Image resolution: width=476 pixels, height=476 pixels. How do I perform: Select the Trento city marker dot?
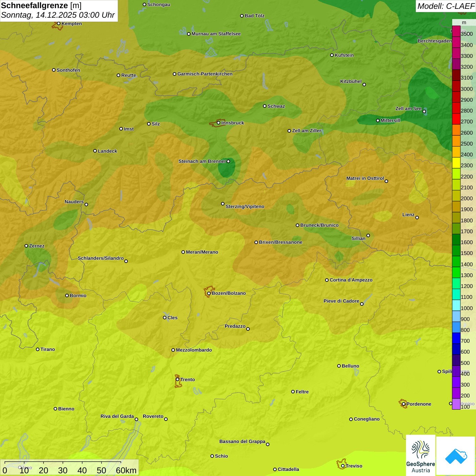click(x=177, y=379)
